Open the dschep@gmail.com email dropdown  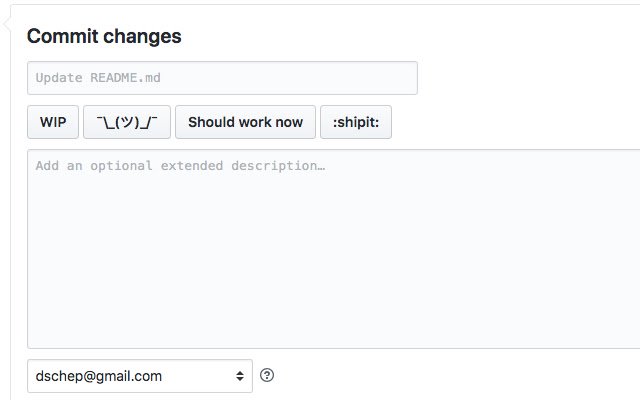click(x=139, y=376)
